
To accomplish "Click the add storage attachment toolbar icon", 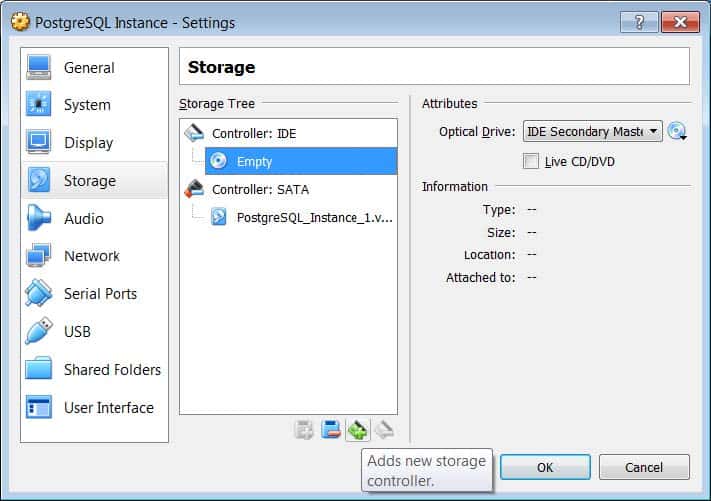I will click(x=304, y=429).
